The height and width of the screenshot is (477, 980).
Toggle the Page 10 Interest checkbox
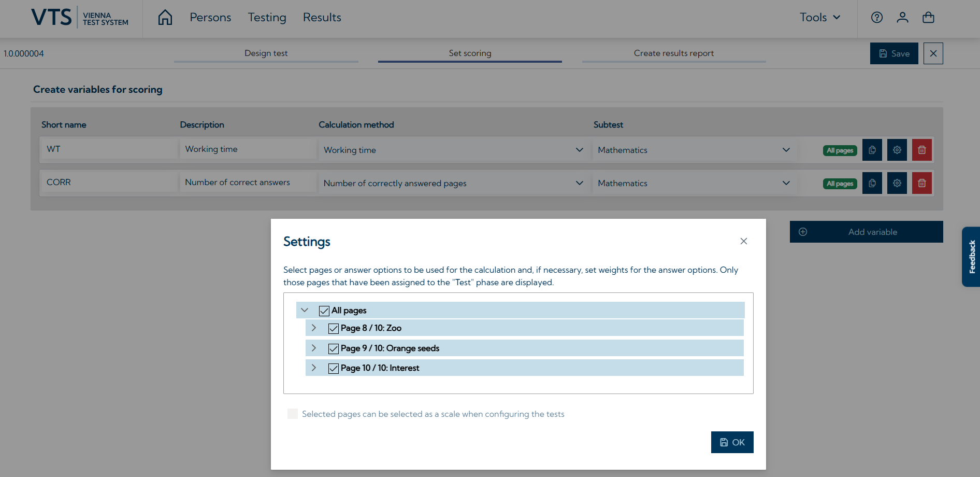click(x=334, y=368)
